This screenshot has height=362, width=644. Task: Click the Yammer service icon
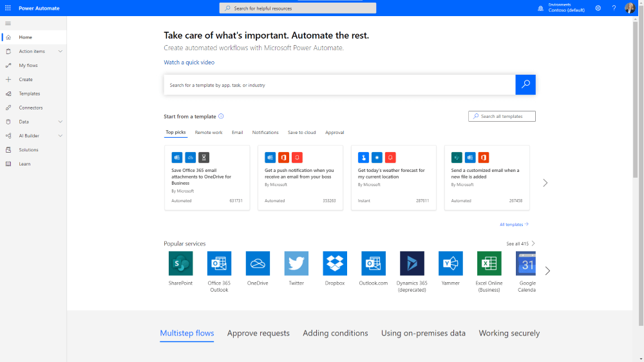click(x=451, y=263)
